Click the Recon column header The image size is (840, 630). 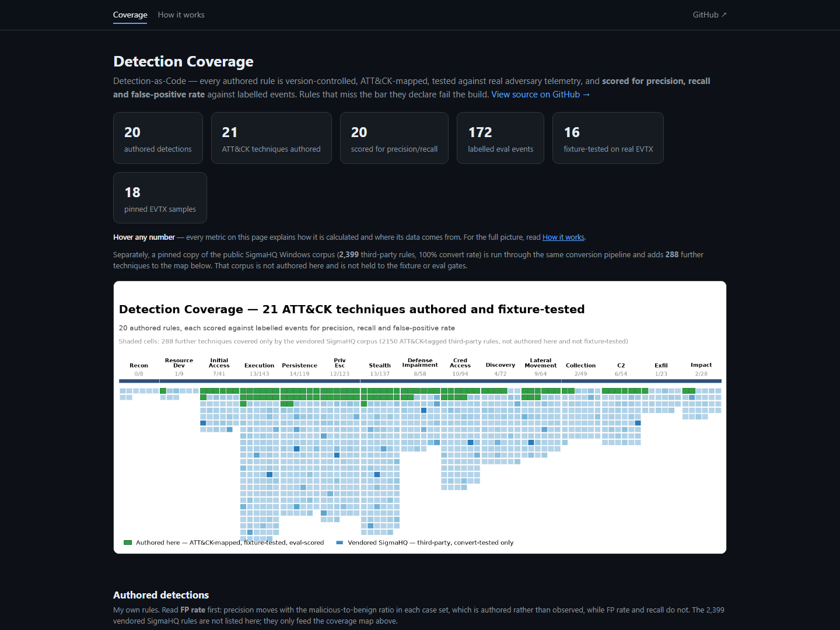pyautogui.click(x=139, y=365)
